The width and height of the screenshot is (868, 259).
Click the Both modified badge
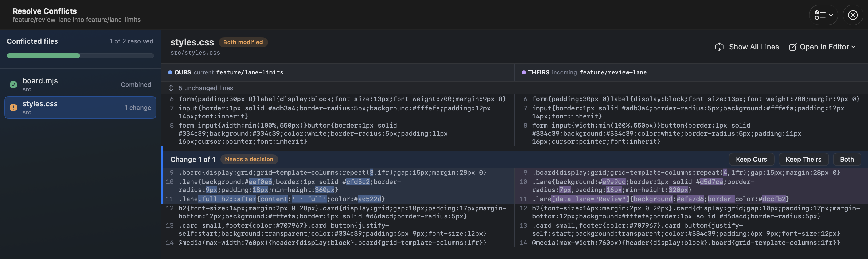(x=243, y=42)
